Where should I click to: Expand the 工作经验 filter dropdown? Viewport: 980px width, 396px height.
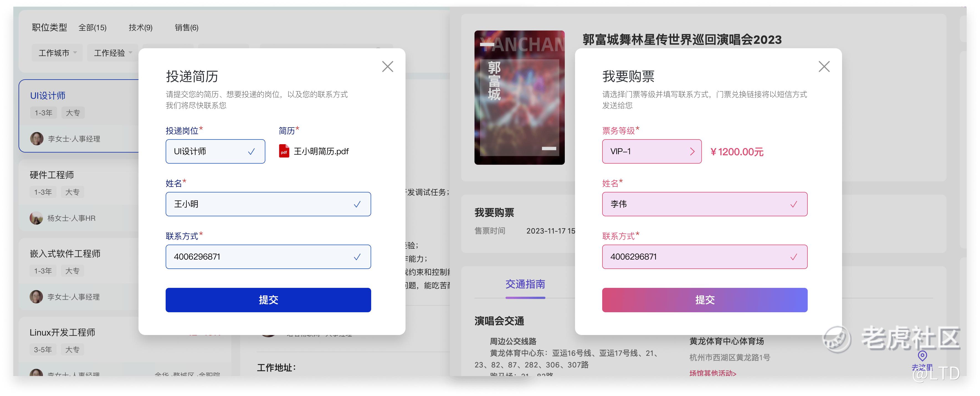(x=113, y=53)
